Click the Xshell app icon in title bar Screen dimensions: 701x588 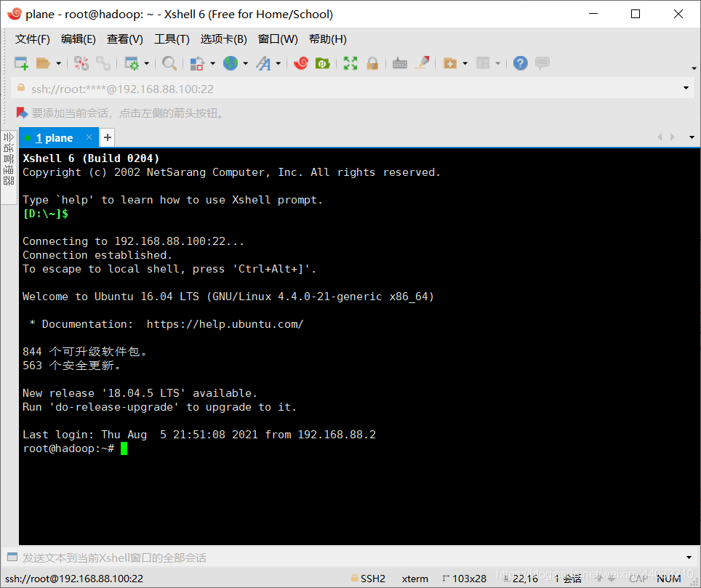(x=15, y=14)
